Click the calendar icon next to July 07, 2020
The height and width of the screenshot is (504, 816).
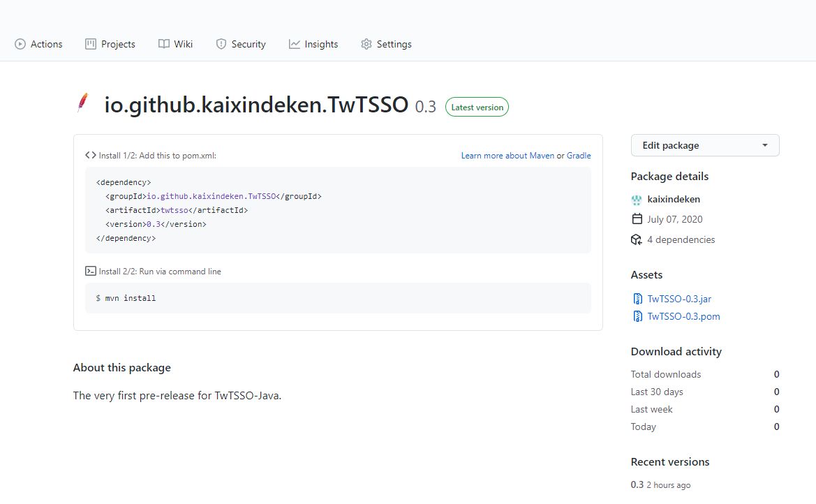[637, 219]
